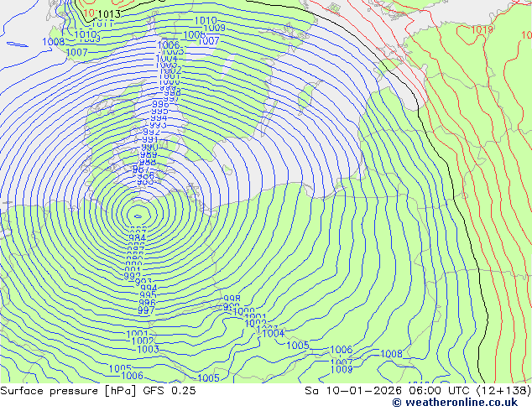The width and height of the screenshot is (532, 411).
Task: Click the 1009 label beside 1010 at top
Action: point(214,28)
